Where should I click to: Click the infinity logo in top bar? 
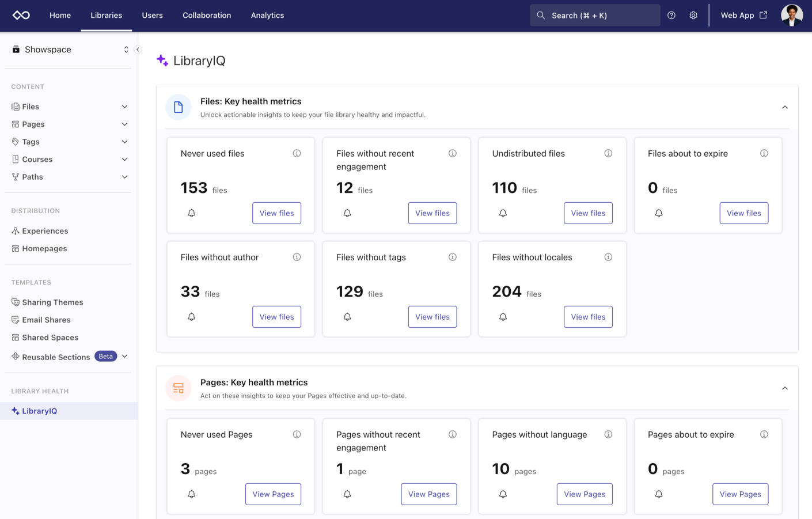(x=21, y=16)
